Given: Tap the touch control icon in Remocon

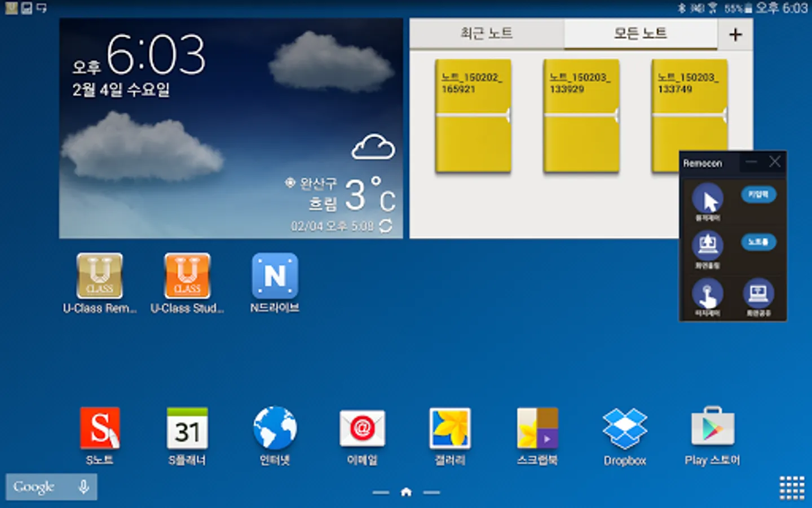Looking at the screenshot, I should (x=707, y=294).
